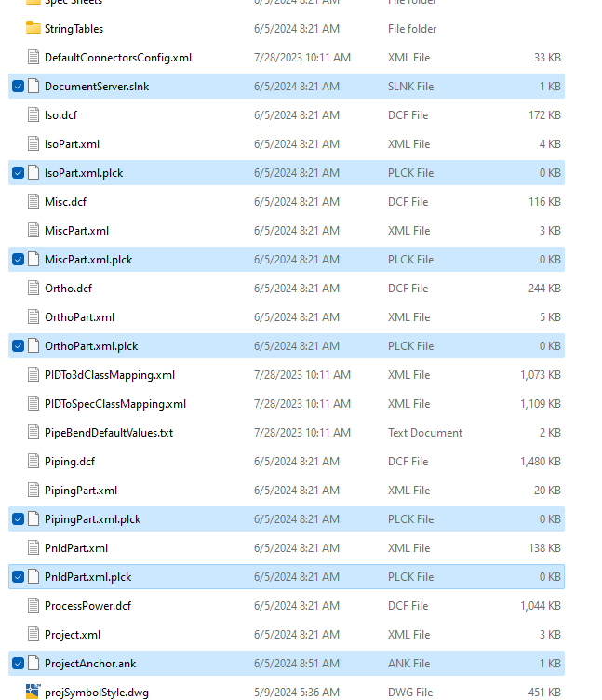Click the PIDToSpecClassMapping.xml file icon
This screenshot has height=700, width=602.
[33, 404]
